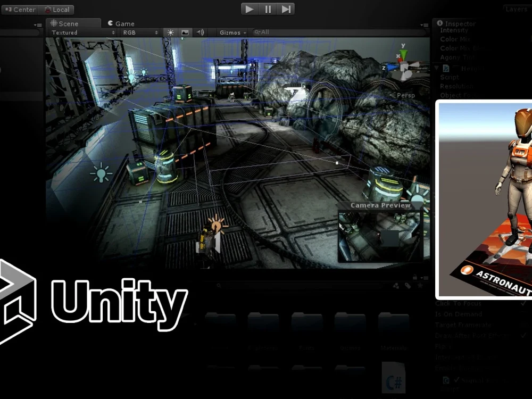Open the Scene view panel options menu

tap(424, 25)
